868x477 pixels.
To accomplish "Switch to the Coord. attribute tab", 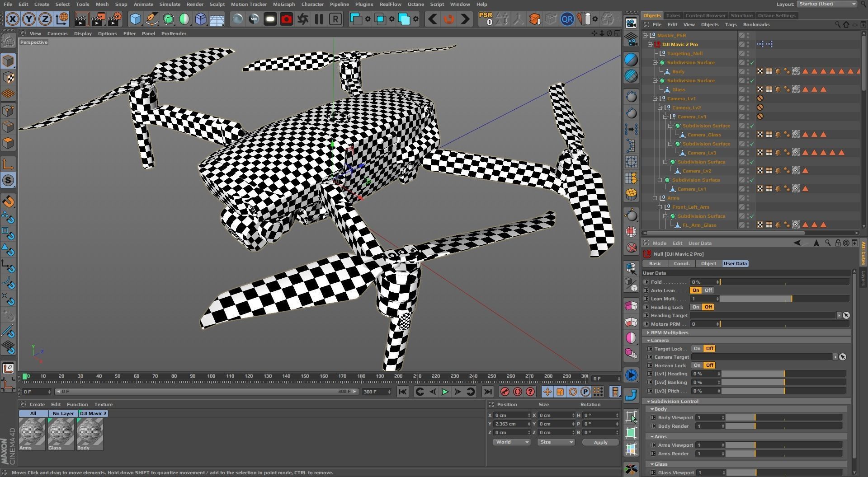I will click(x=681, y=264).
